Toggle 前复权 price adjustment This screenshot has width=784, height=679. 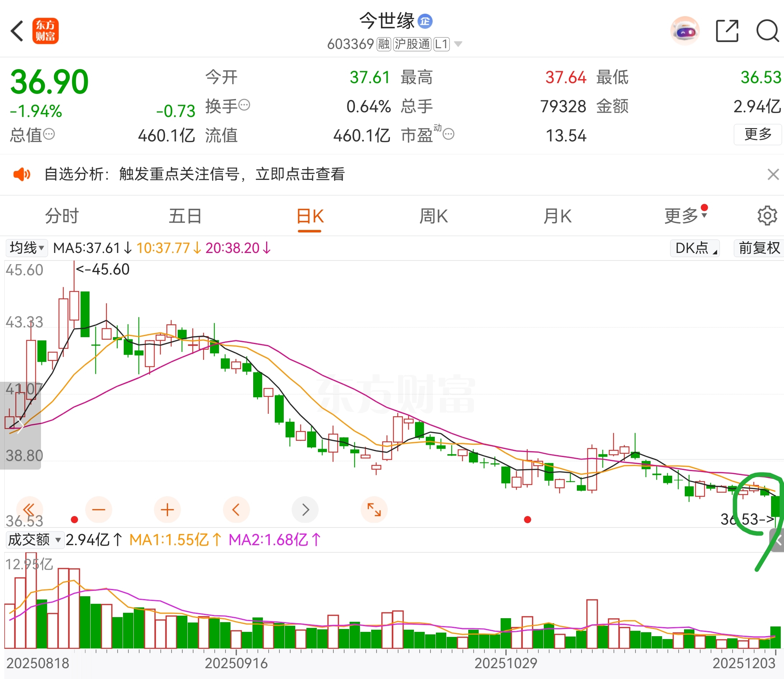click(x=758, y=248)
